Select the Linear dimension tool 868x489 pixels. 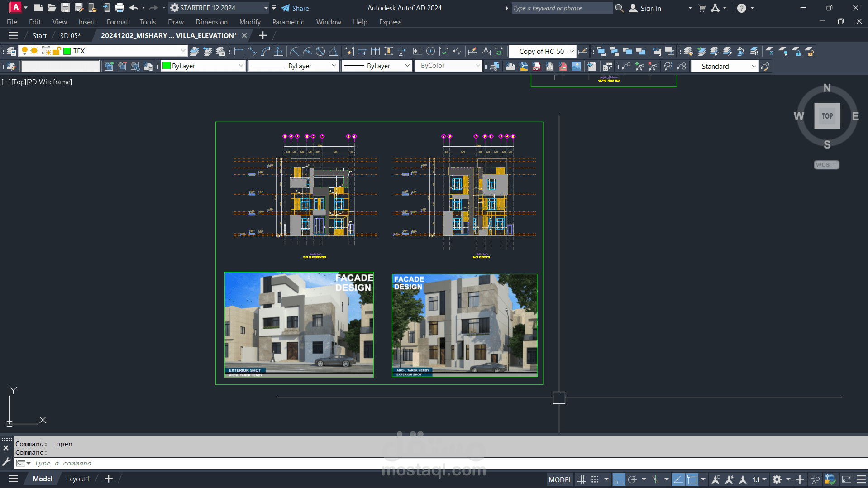[239, 51]
